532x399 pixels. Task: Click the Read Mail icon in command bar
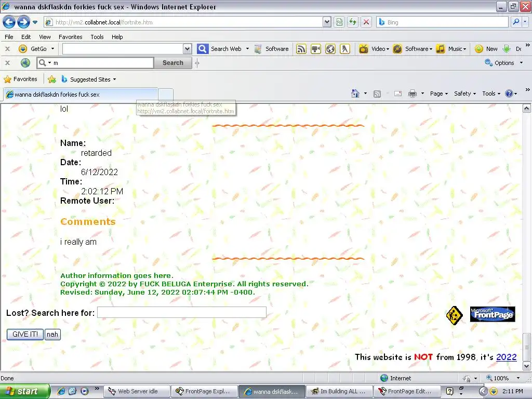(397, 94)
